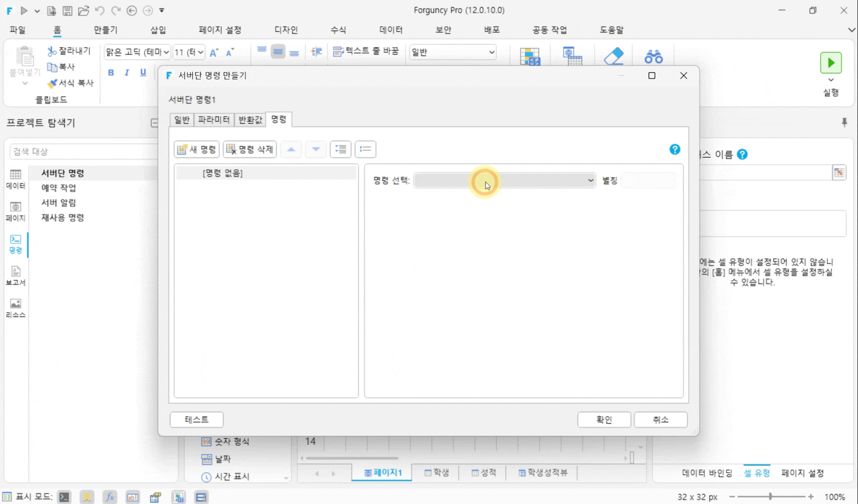Toggle bold formatting with the B button

[x=111, y=72]
